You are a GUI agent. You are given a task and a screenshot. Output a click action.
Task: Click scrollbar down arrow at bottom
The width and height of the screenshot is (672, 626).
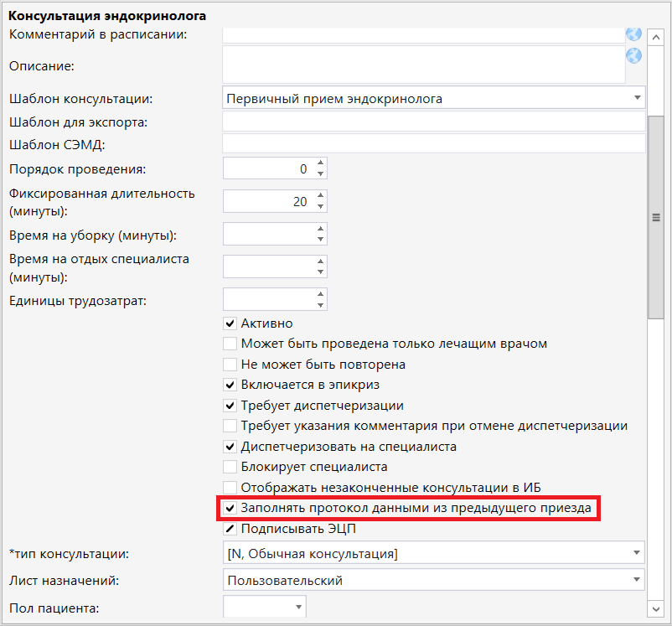coord(657,608)
